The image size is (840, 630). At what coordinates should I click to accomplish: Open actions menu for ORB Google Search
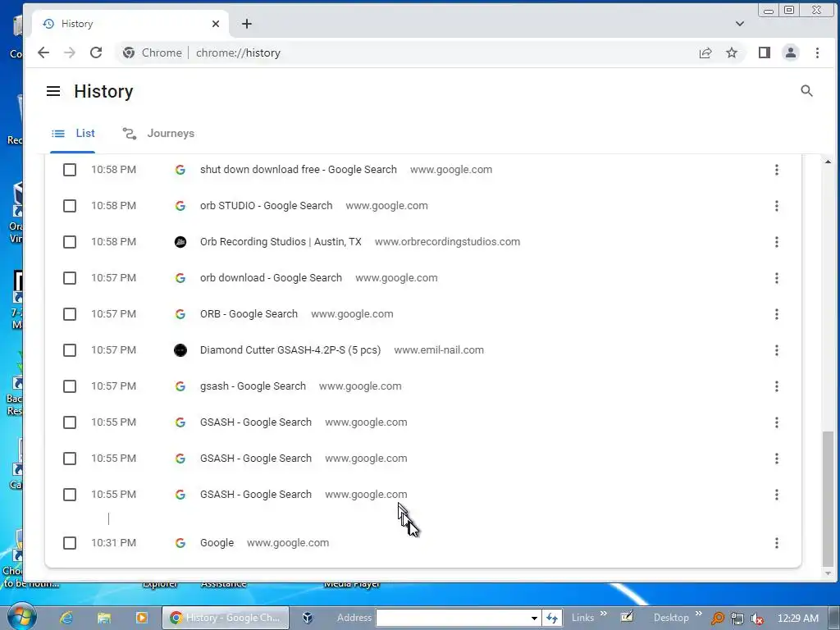tap(776, 314)
